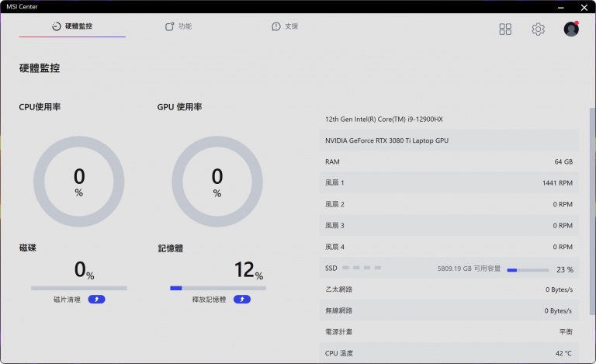Click the 釋放記憶體 label text

click(x=209, y=300)
